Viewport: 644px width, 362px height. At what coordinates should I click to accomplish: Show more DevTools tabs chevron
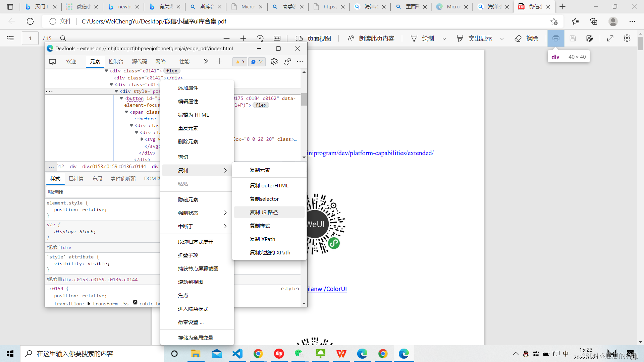[206, 61]
